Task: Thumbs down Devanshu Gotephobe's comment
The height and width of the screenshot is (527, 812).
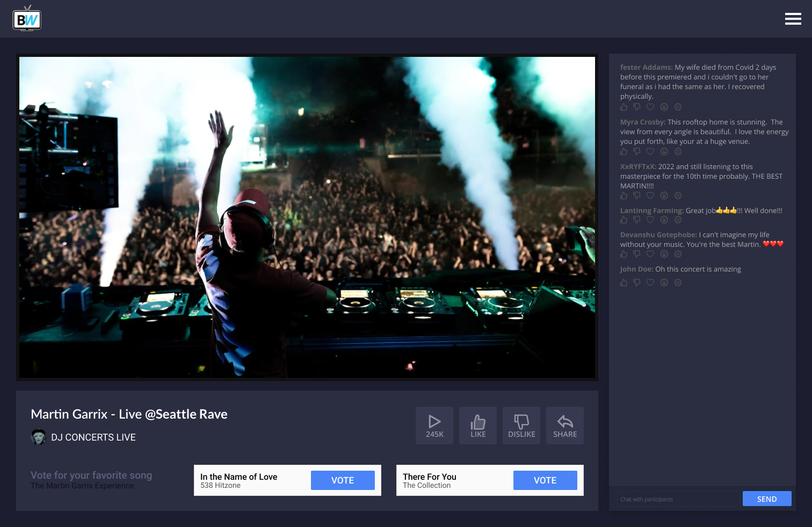Action: click(x=637, y=254)
